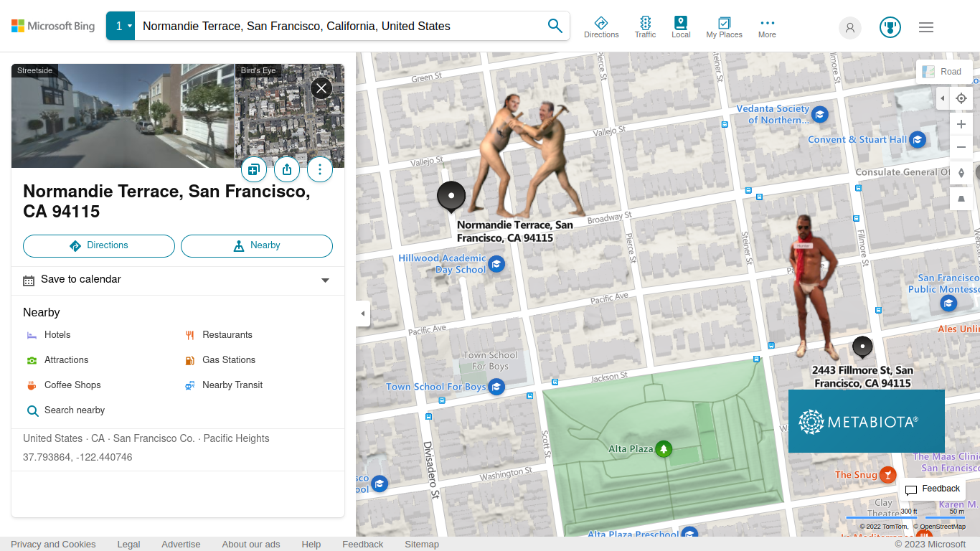Click The Snug bar marker
Image resolution: width=980 pixels, height=551 pixels.
(x=888, y=475)
